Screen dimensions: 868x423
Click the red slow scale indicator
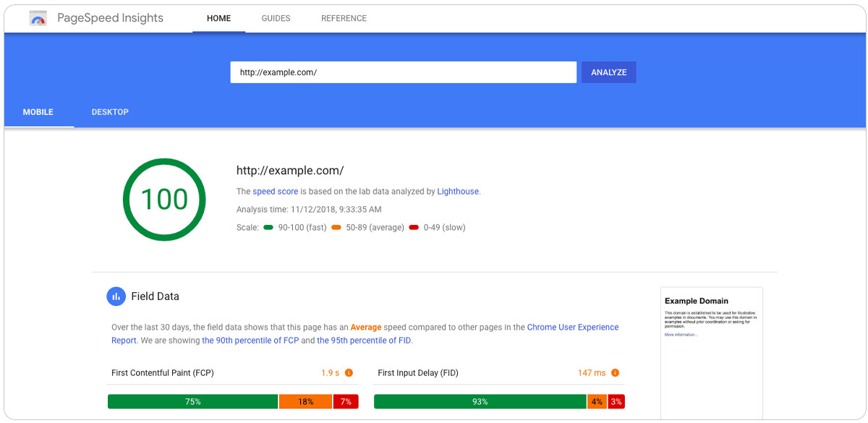pyautogui.click(x=414, y=227)
